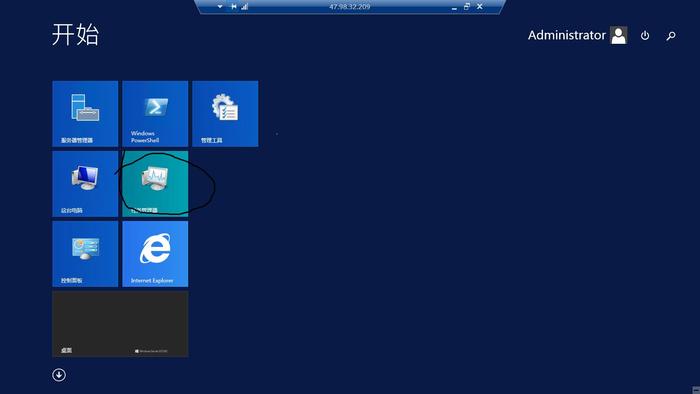Open the This PC (这台电脑) tile

85,184
